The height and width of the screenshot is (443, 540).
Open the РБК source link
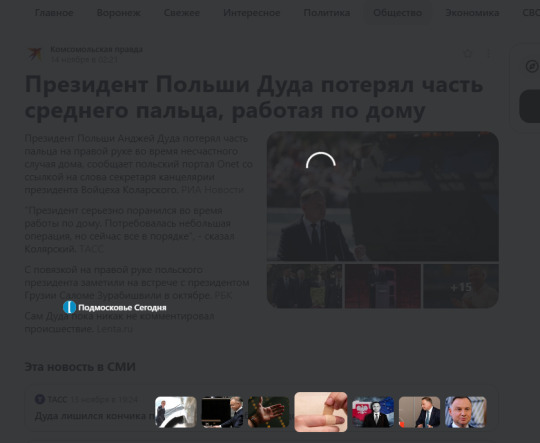coord(223,295)
